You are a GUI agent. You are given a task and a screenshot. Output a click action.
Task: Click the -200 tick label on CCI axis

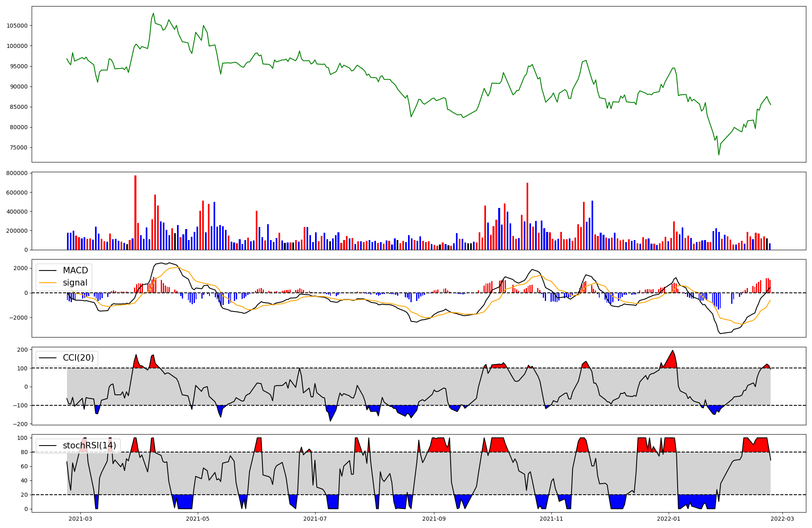pyautogui.click(x=20, y=424)
